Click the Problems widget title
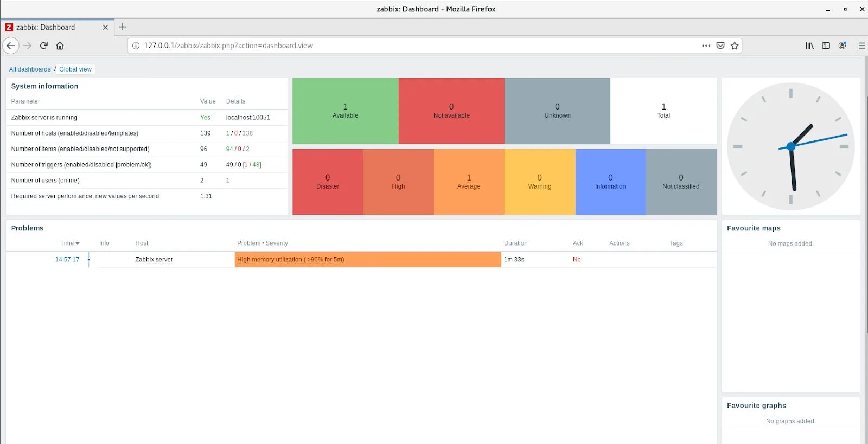The image size is (868, 444). 27,228
